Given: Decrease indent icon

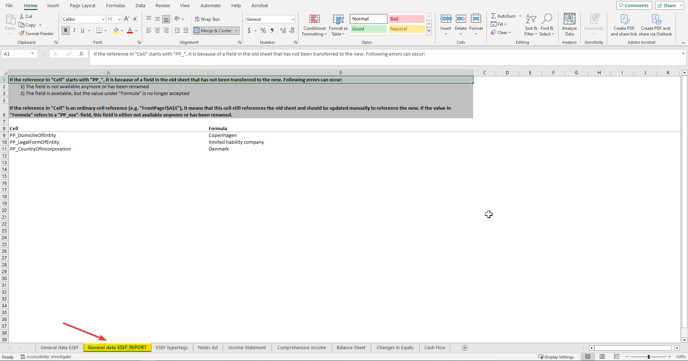Looking at the screenshot, I should pos(177,31).
